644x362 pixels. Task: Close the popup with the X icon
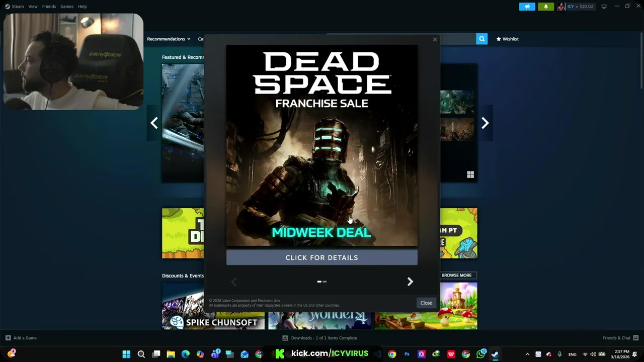point(435,39)
